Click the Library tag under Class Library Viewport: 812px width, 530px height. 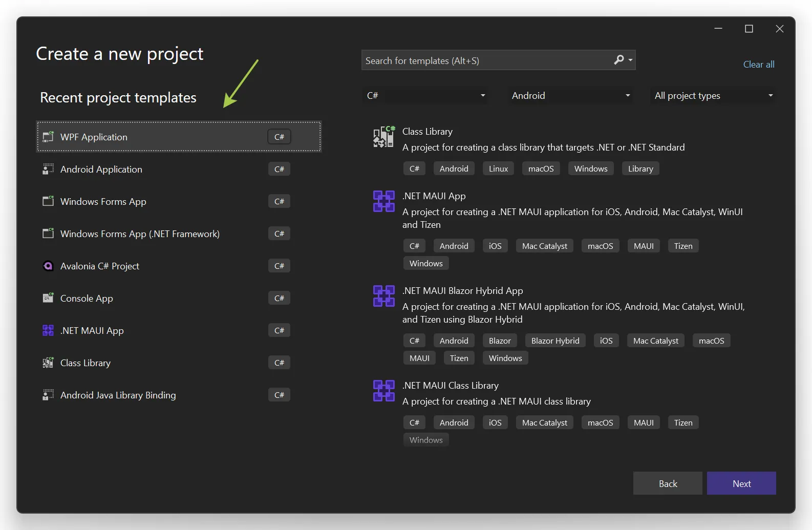click(x=640, y=168)
